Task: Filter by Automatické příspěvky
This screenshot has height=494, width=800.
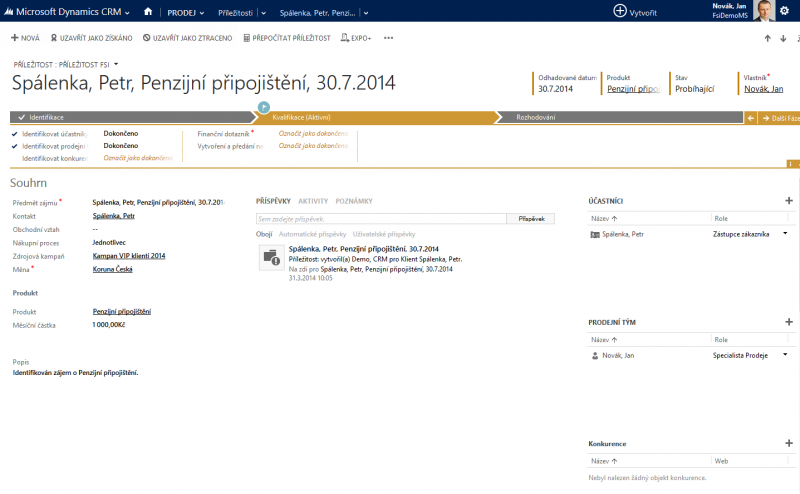Action: pos(312,234)
